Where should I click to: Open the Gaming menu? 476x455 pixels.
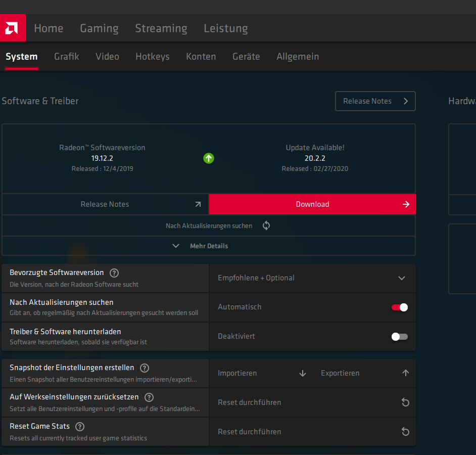tap(99, 28)
